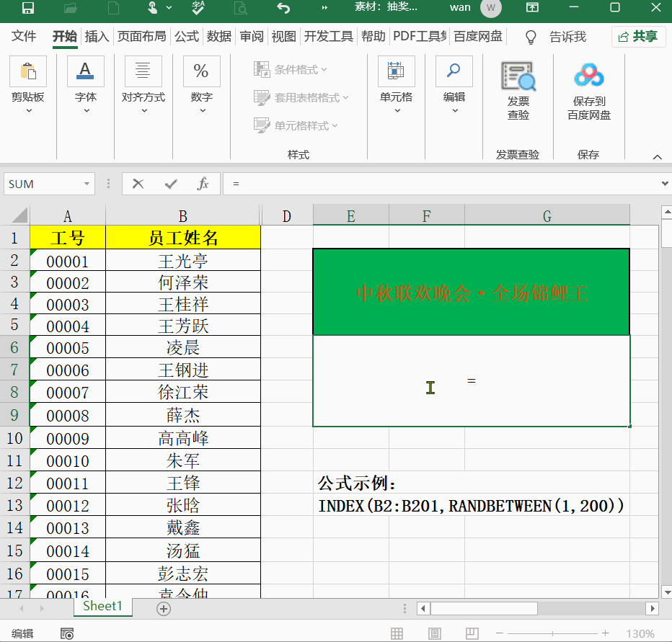
Task: Switch to Data (数据) tab
Action: pos(219,37)
